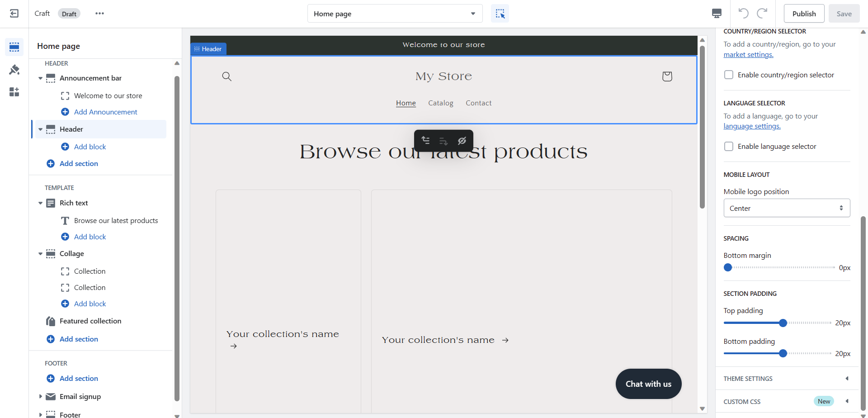Select the Featured collection section

point(90,321)
